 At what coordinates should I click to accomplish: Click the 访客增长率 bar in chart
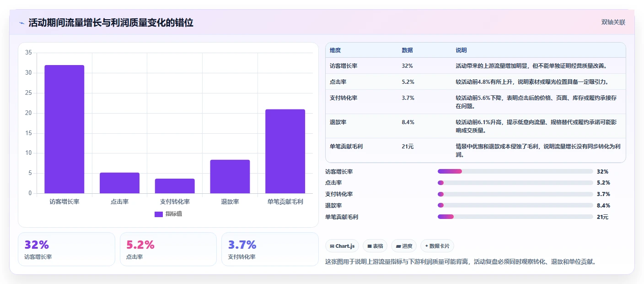pos(64,129)
